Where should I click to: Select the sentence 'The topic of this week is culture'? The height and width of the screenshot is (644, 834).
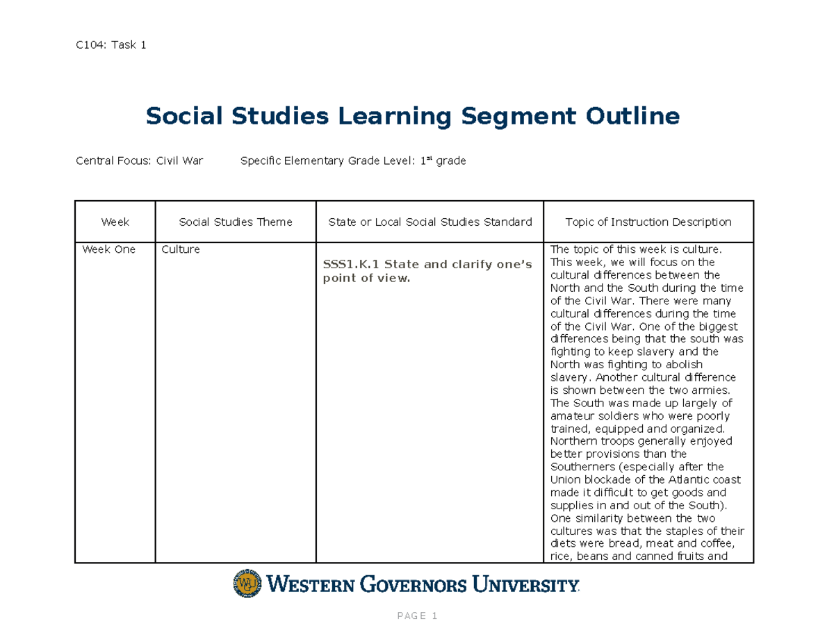636,249
